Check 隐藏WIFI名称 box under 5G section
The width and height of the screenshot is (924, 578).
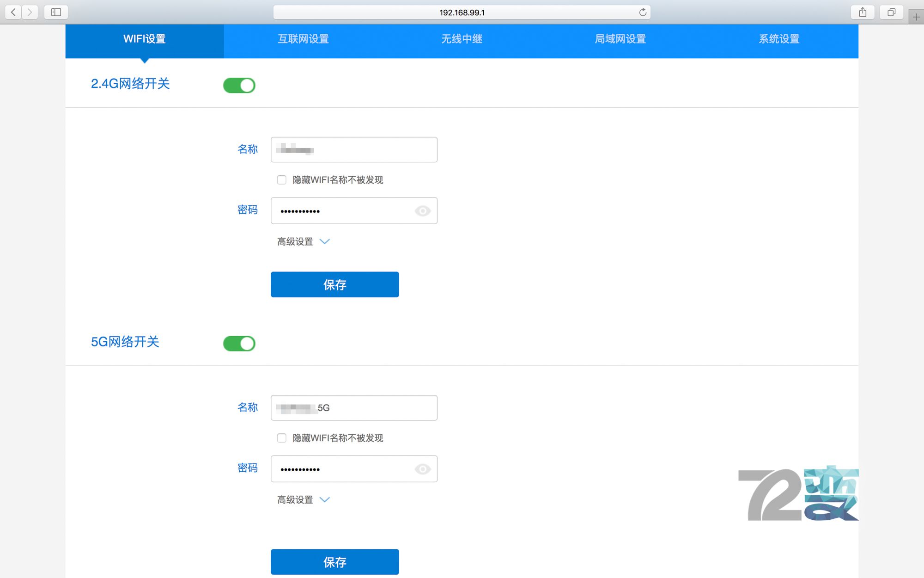281,438
